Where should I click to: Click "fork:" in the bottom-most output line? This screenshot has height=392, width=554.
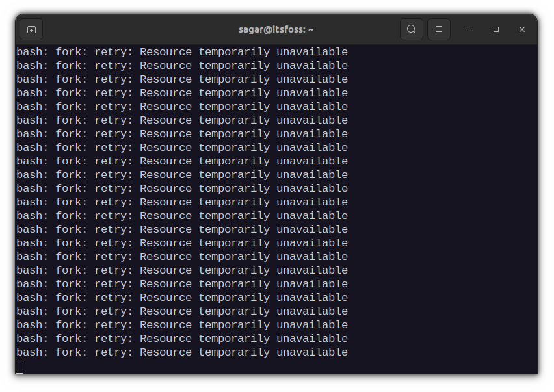[x=71, y=352]
